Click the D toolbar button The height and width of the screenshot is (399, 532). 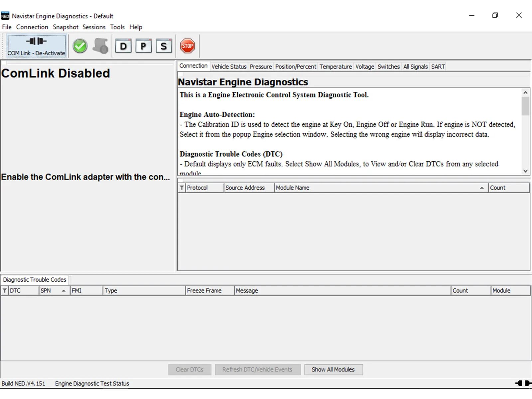pos(123,46)
